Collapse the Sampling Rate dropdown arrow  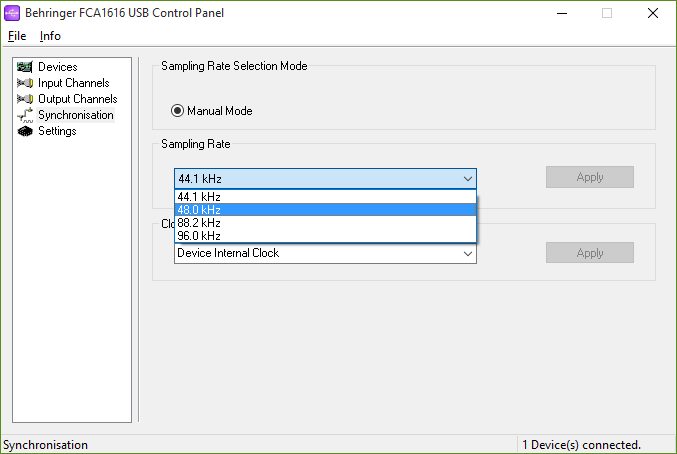click(467, 178)
